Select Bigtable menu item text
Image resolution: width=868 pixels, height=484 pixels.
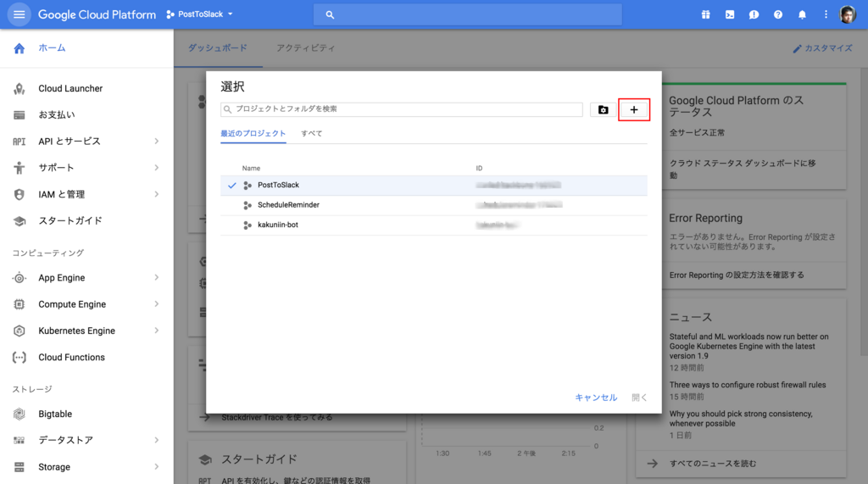tap(55, 414)
